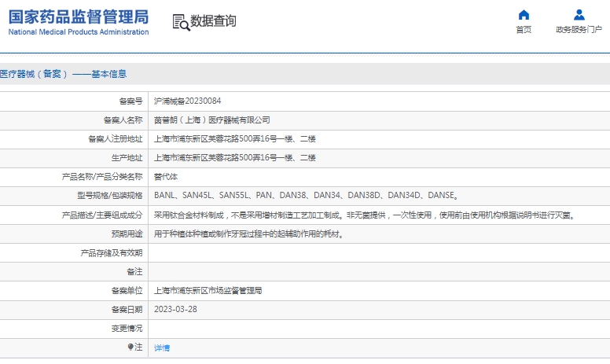Click the 备案日期 label cell
610x364 pixels.
[x=127, y=310]
